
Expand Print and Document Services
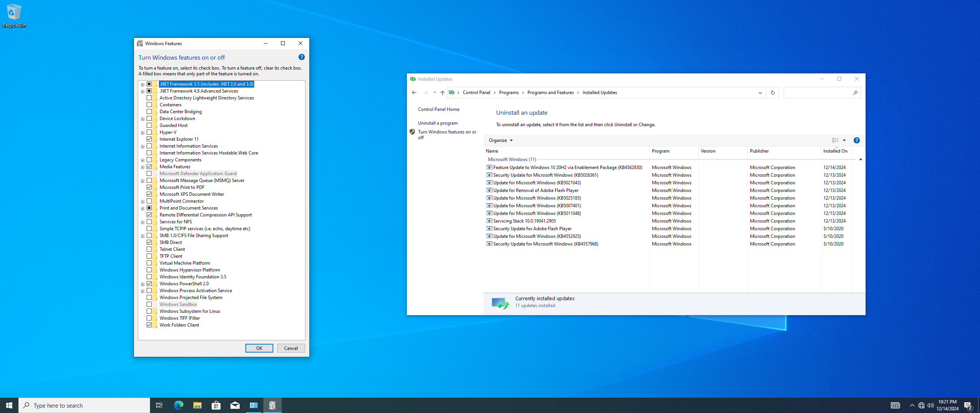(142, 208)
